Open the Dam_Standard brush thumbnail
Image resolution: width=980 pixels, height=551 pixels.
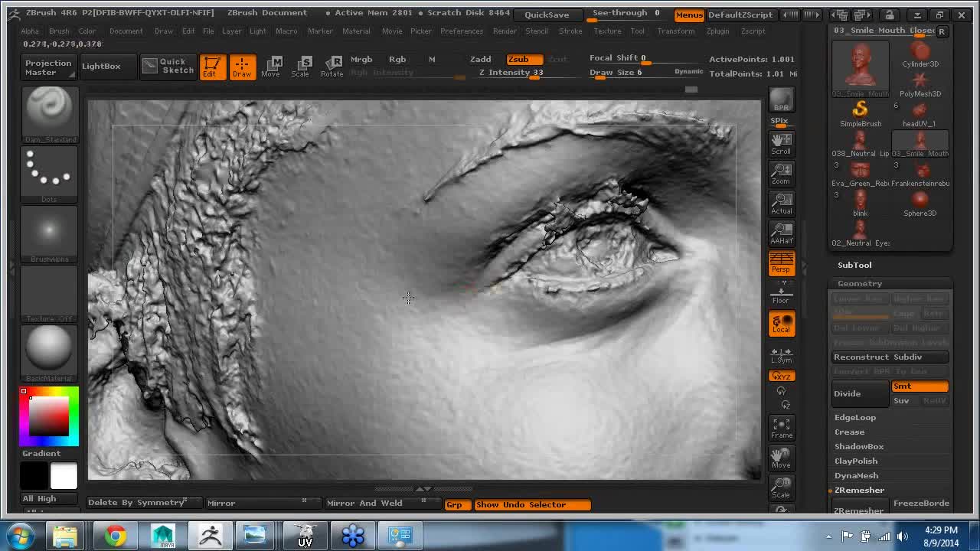[x=50, y=112]
